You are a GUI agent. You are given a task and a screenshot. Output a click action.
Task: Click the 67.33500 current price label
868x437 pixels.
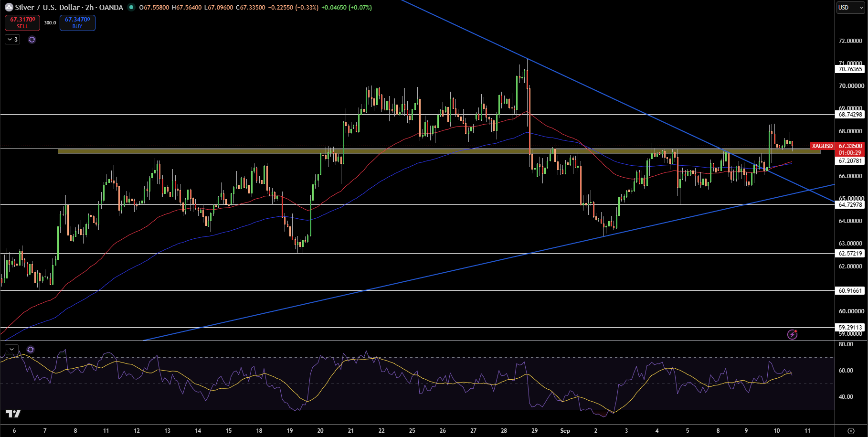click(x=850, y=146)
